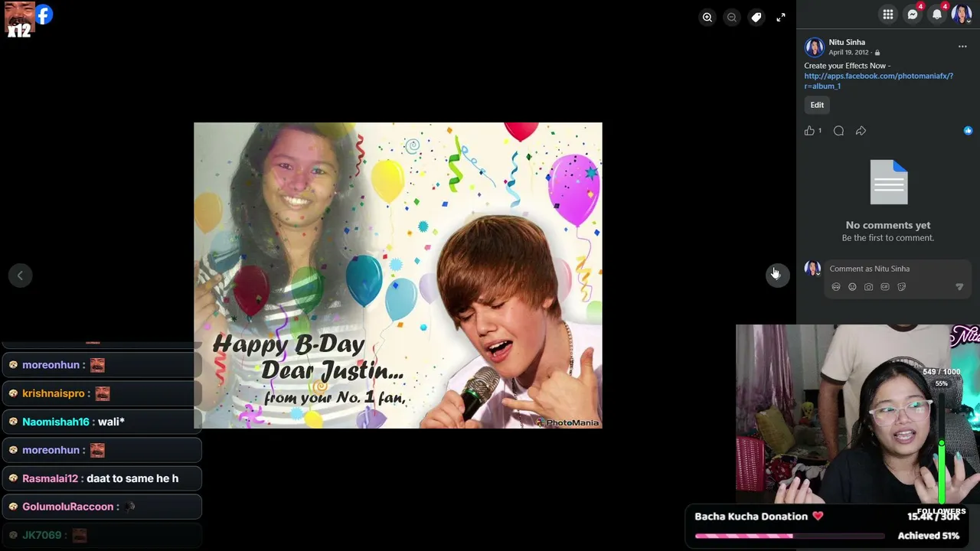Click 'Be the first to comment.'

click(x=888, y=238)
